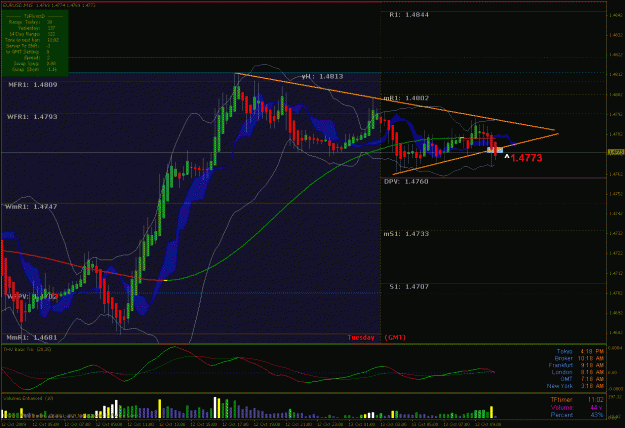Click the Percent 43% readout

[576, 415]
